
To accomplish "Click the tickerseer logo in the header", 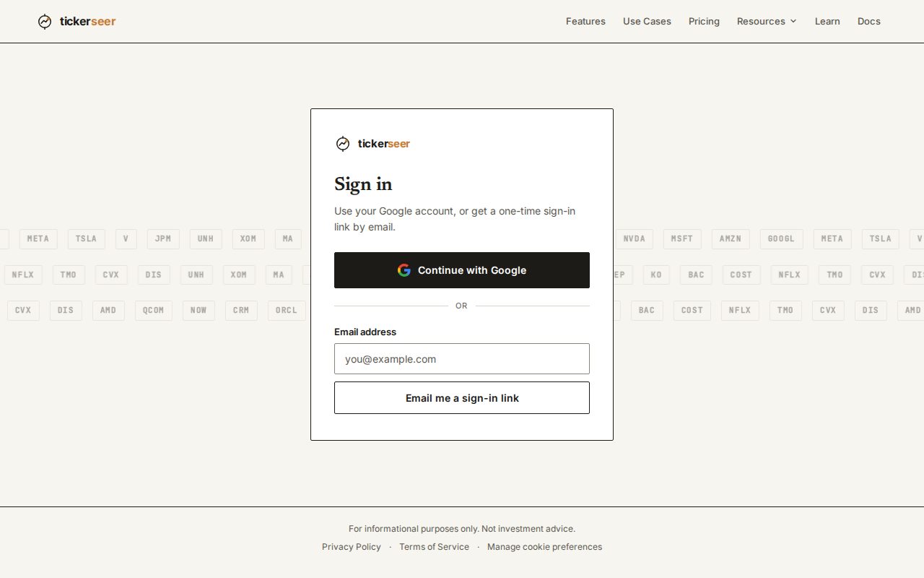I will pyautogui.click(x=77, y=22).
